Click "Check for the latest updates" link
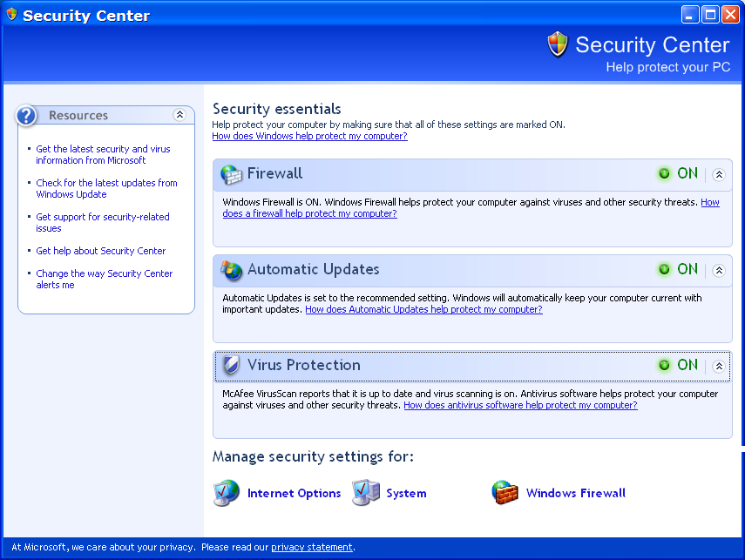 (106, 188)
